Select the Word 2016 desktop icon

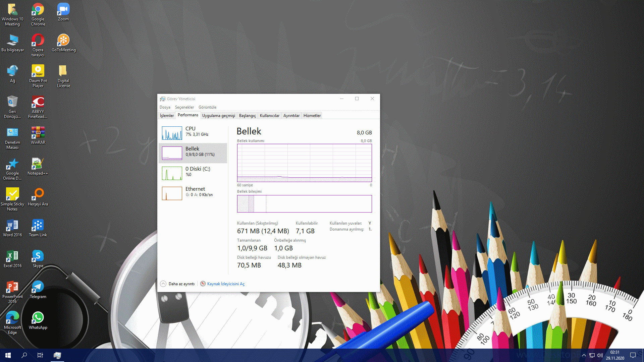(12, 228)
